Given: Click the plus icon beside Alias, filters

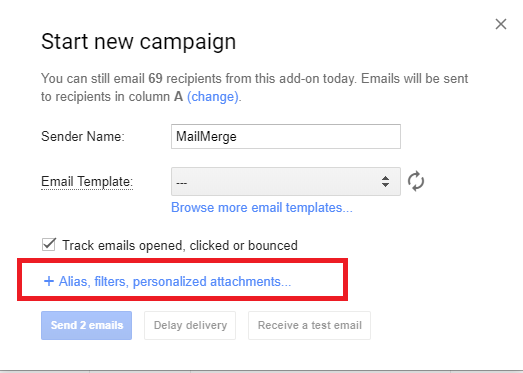Looking at the screenshot, I should tap(49, 281).
